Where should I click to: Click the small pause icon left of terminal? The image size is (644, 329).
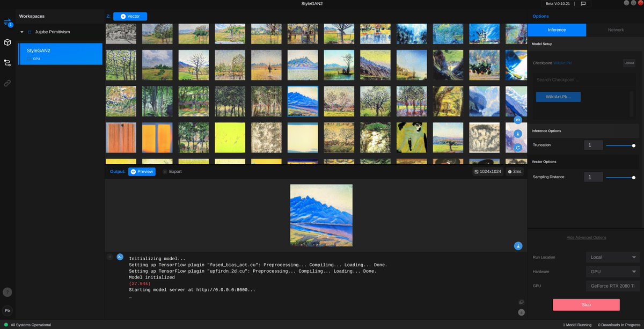point(110,257)
